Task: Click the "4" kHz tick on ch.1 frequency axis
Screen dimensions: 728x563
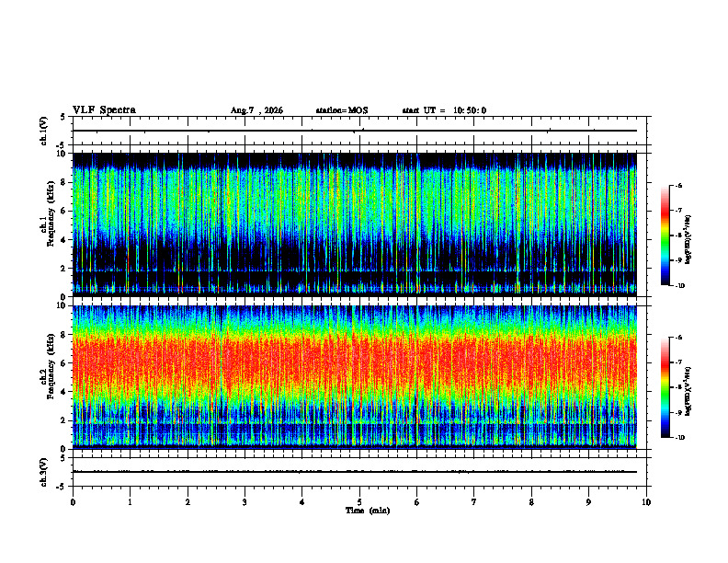Action: tap(63, 240)
